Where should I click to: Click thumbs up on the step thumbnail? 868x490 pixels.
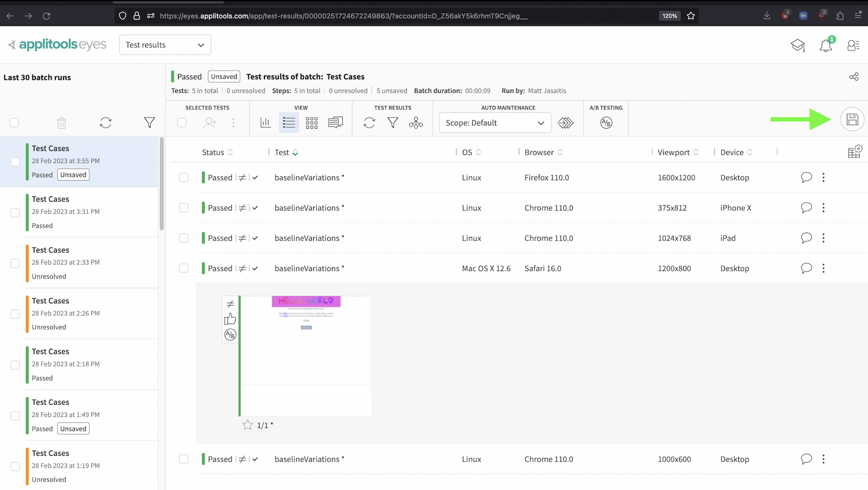230,319
